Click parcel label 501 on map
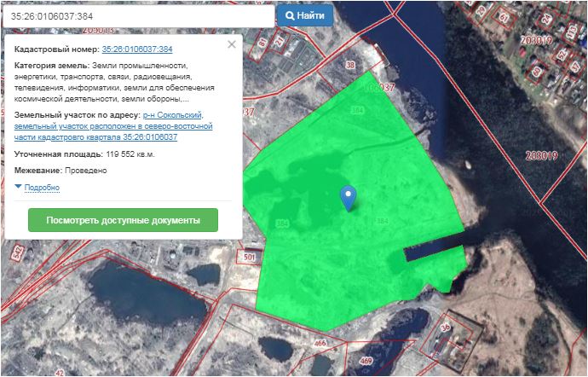Image resolution: width=588 pixels, height=377 pixels. (250, 257)
